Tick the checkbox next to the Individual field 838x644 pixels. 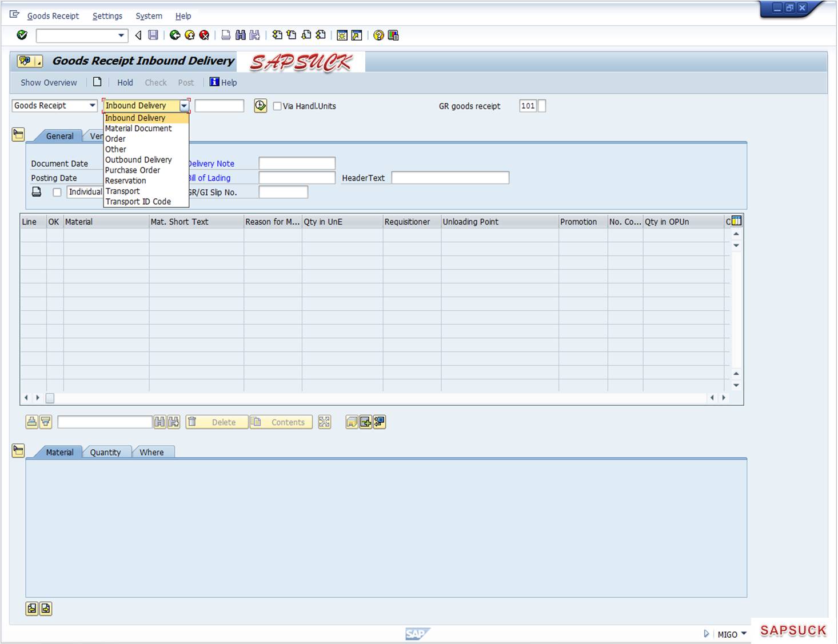point(57,192)
